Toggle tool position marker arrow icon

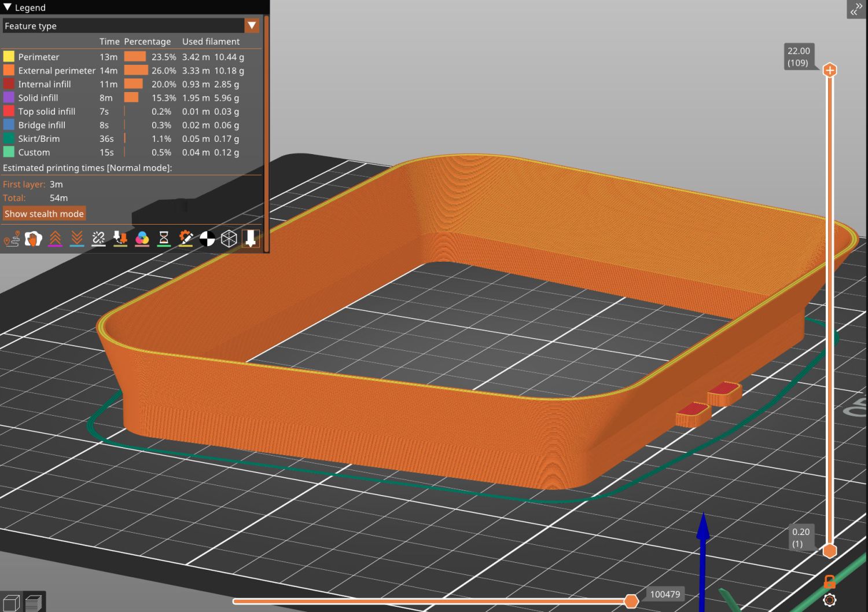click(x=251, y=239)
